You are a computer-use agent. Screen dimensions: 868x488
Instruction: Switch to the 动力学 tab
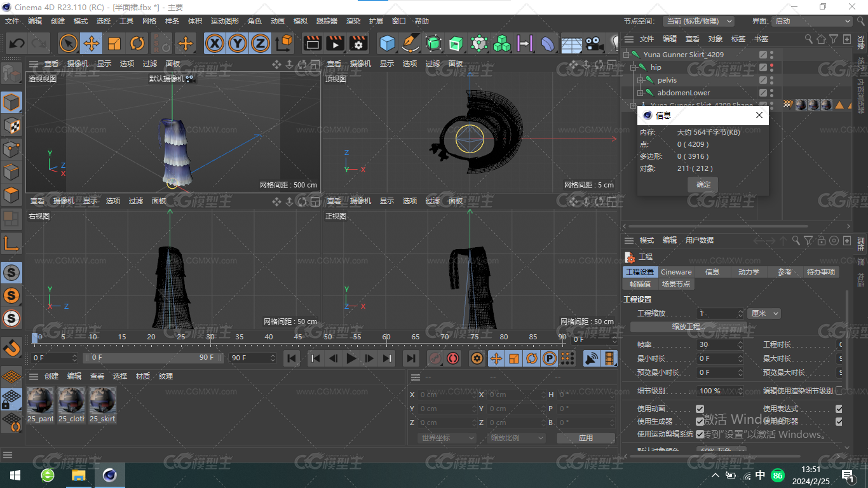(x=749, y=272)
